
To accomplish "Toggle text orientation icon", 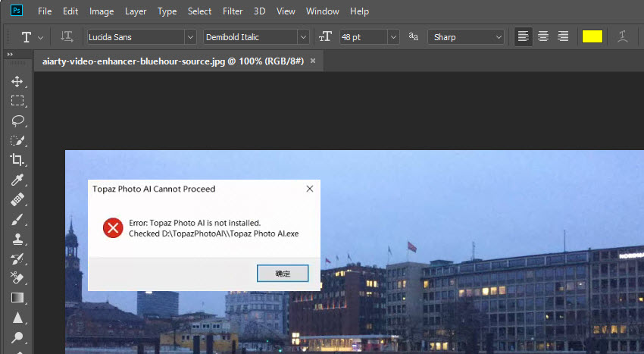I will [x=67, y=37].
